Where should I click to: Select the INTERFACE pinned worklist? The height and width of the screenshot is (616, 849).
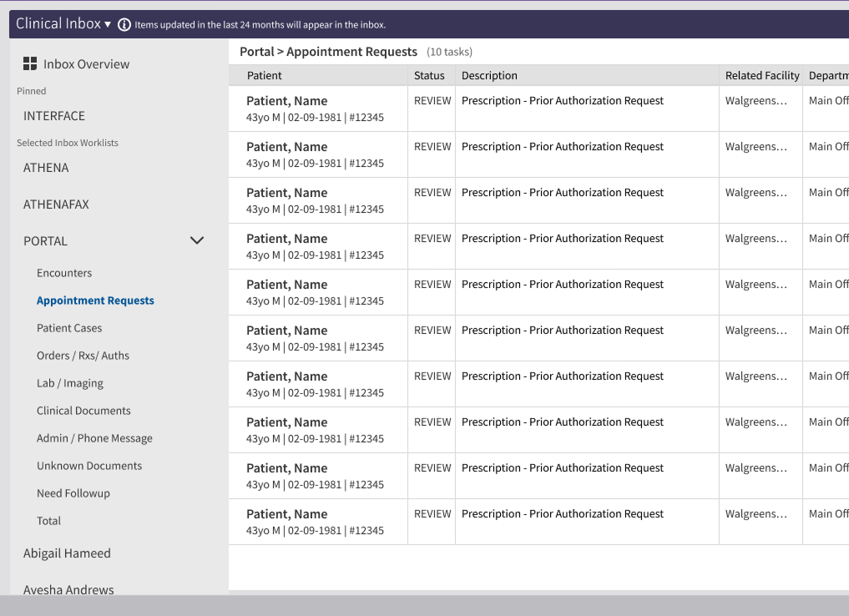click(x=54, y=116)
